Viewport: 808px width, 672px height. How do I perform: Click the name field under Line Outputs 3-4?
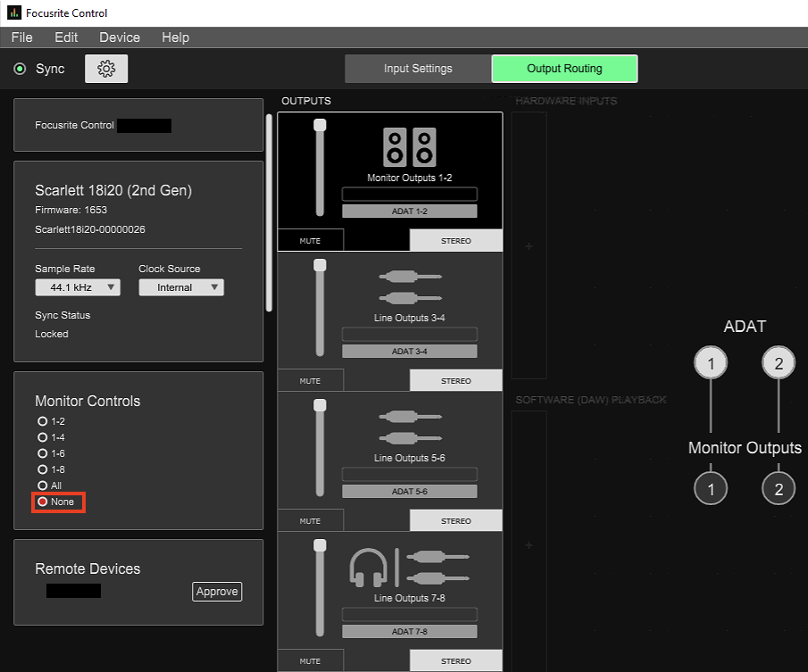click(x=410, y=334)
